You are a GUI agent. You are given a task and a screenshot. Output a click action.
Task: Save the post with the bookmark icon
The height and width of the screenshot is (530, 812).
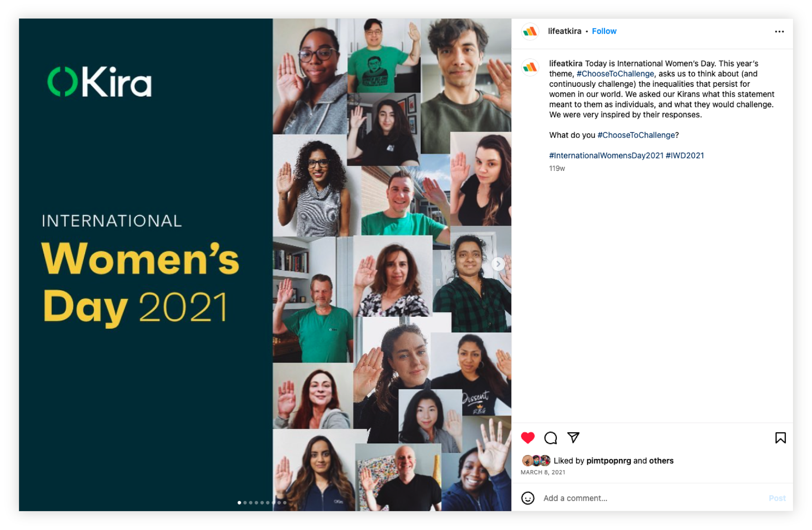(780, 437)
